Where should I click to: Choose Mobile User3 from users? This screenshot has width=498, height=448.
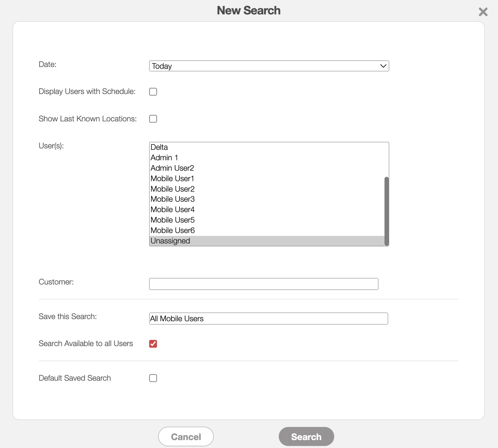coord(173,199)
